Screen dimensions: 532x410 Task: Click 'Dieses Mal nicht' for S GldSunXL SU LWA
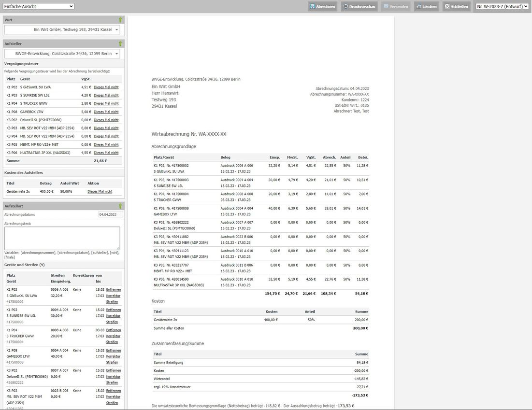[106, 87]
